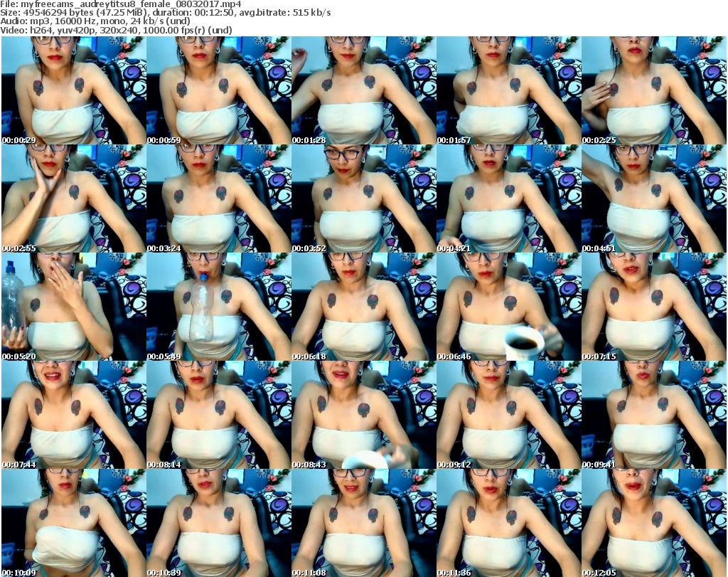728x577 pixels.
Task: Select the thumbnail stamped 00:02:25
Action: point(654,90)
